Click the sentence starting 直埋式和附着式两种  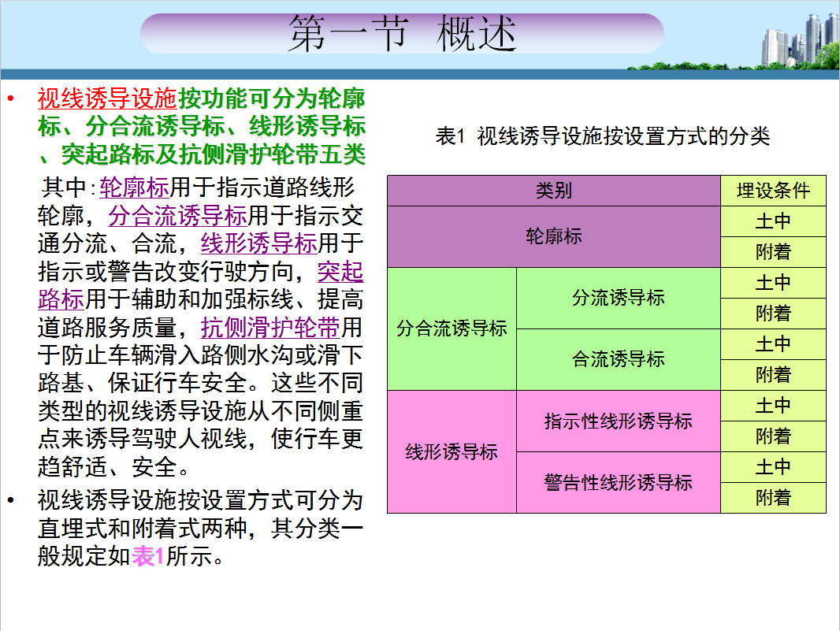click(x=200, y=529)
